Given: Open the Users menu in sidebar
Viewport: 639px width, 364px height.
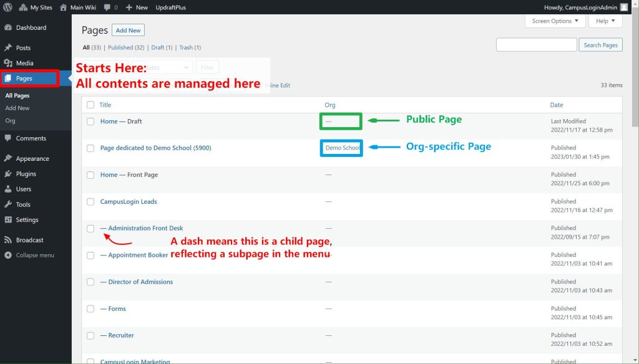Looking at the screenshot, I should 23,189.
